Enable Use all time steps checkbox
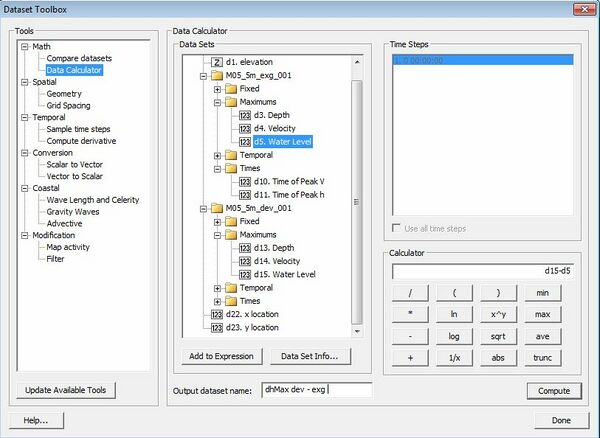600x438 pixels. (397, 229)
